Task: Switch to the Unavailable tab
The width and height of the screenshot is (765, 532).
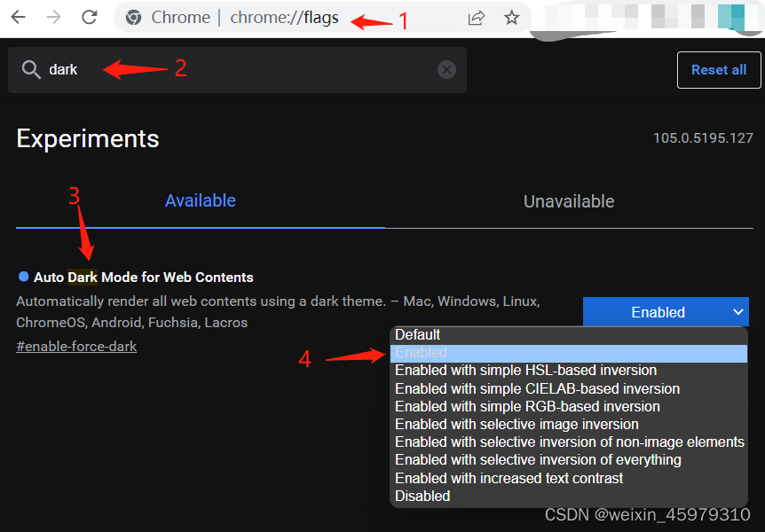Action: tap(569, 201)
